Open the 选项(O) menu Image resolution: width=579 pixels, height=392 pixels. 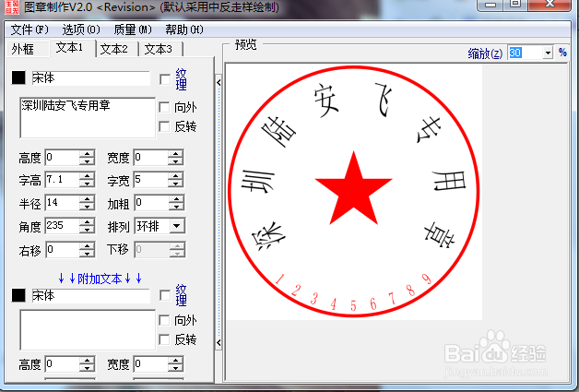(x=81, y=30)
